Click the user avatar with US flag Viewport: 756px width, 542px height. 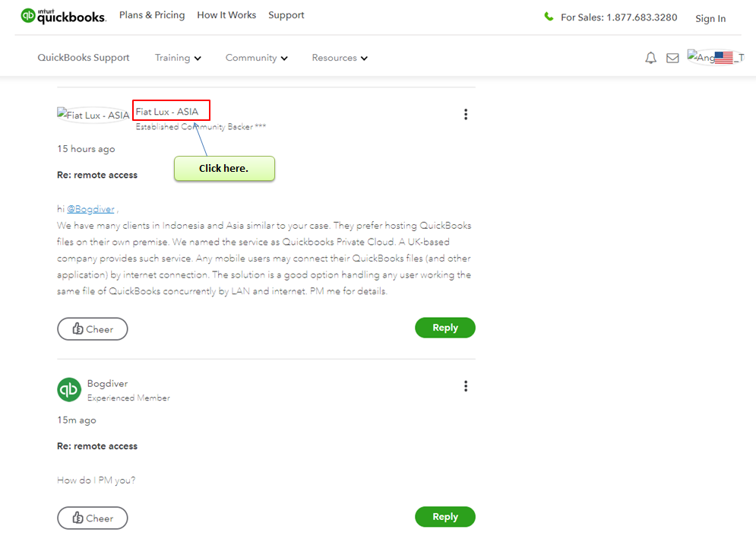pos(716,57)
